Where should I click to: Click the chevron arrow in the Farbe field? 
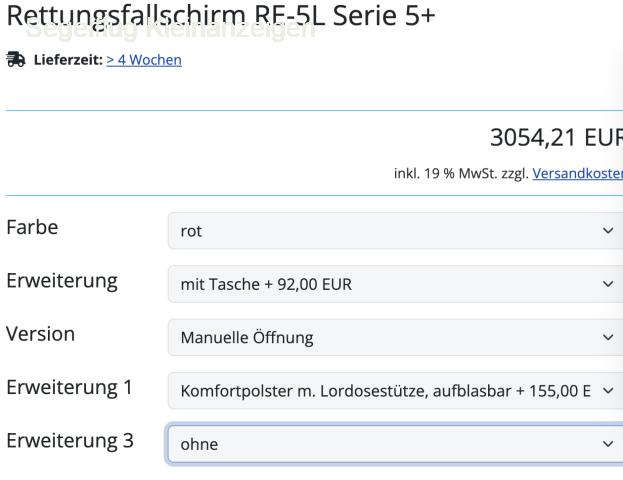[608, 231]
